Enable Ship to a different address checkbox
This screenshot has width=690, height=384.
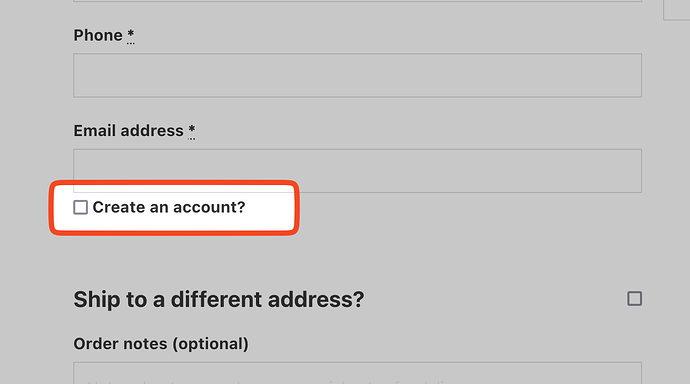[634, 299]
